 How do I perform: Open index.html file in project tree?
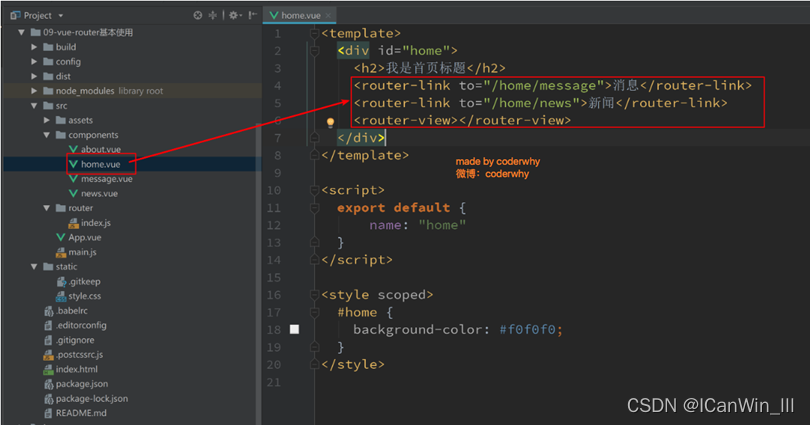tap(76, 369)
